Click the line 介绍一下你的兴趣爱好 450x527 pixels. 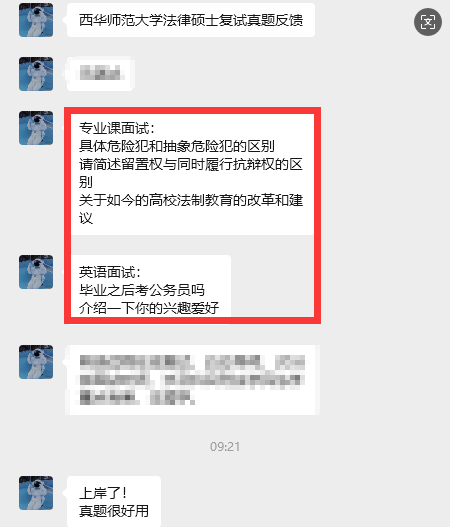pos(149,308)
